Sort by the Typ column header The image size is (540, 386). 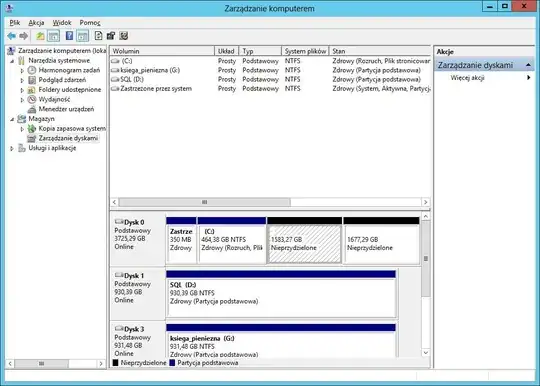260,51
